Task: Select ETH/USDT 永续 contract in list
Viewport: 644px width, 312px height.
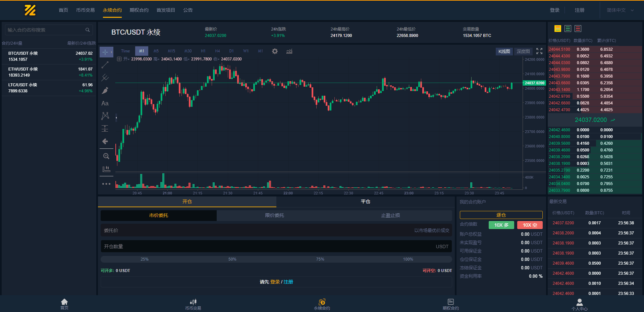Action: tap(49, 72)
